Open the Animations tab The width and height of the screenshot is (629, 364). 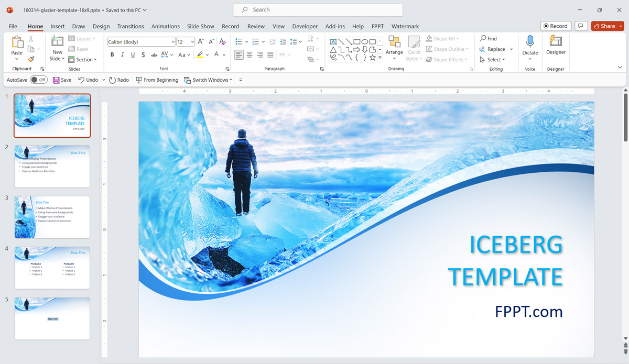[x=166, y=26]
